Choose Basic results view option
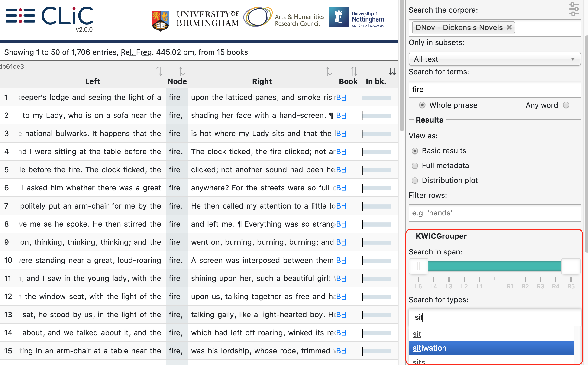Viewport: 588px width, 365px height. tap(415, 151)
